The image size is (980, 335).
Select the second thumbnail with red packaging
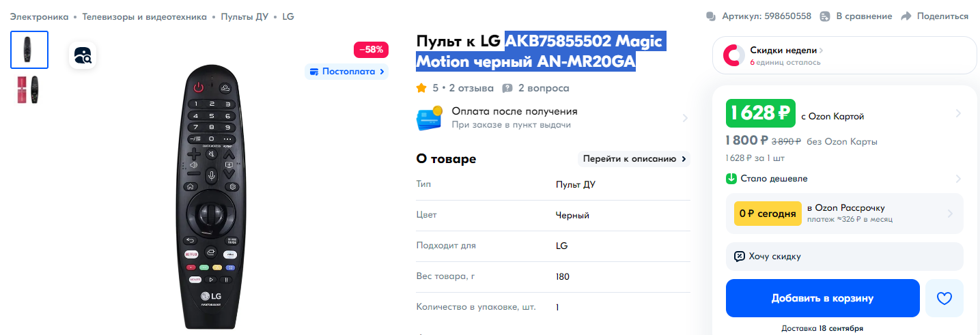pos(29,89)
